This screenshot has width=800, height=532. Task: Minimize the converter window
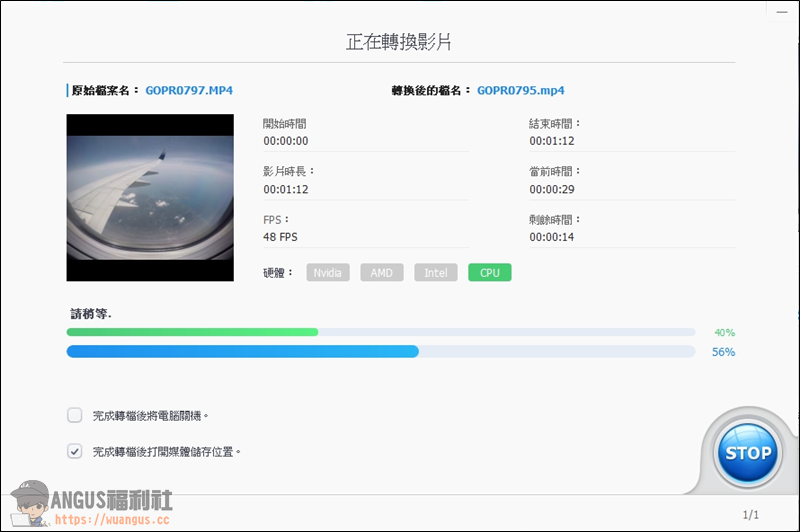782,12
